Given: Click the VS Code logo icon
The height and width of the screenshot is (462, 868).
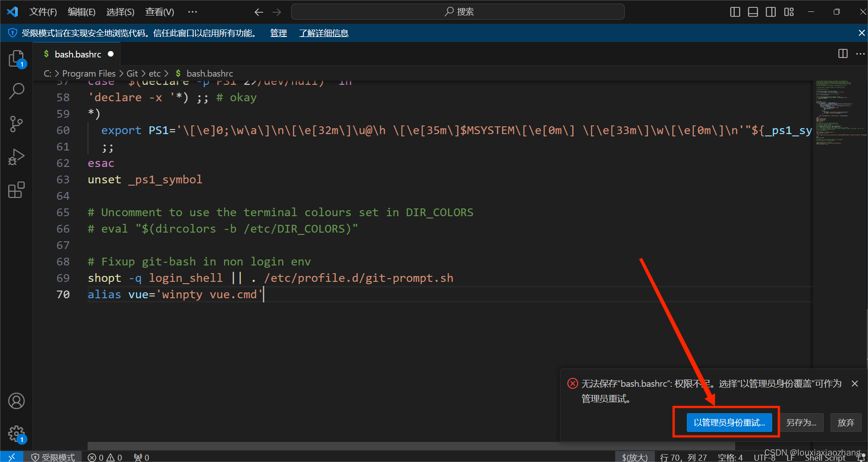Looking at the screenshot, I should pos(12,12).
